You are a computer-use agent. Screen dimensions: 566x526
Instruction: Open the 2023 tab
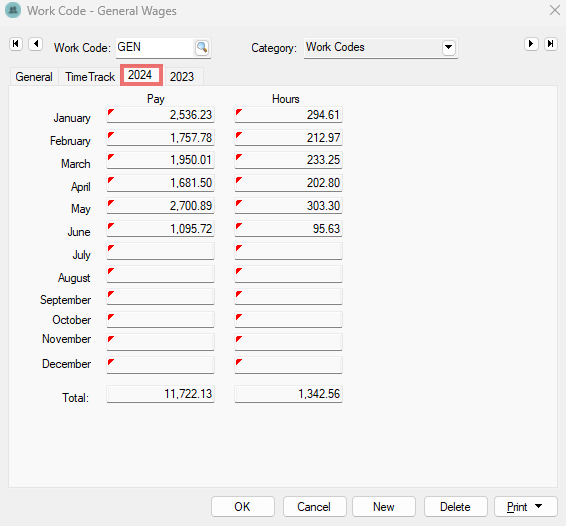click(182, 77)
